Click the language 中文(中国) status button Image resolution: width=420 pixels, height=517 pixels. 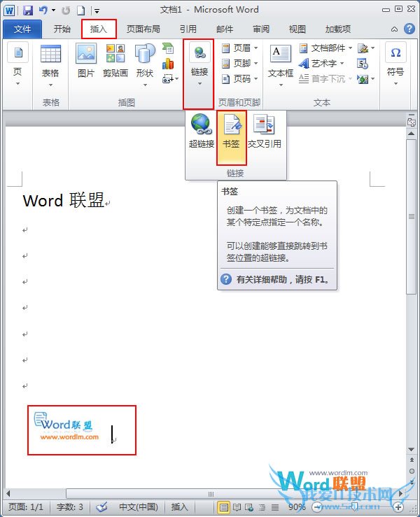[138, 507]
